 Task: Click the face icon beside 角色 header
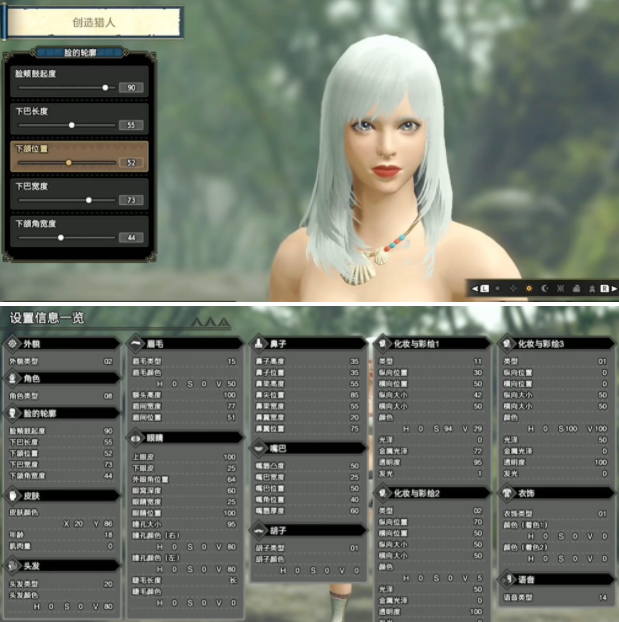coord(13,378)
